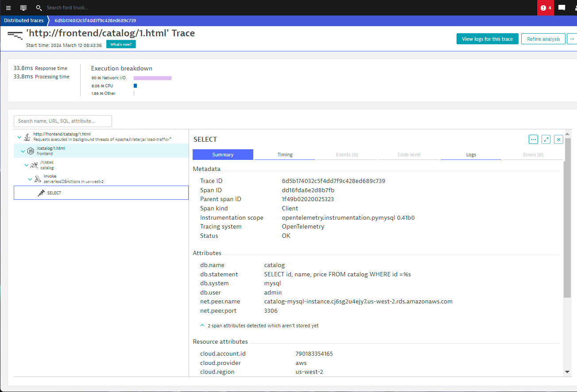Viewport: 577px width, 392px height.
Task: Click the Java icon of root request
Action: pyautogui.click(x=27, y=137)
